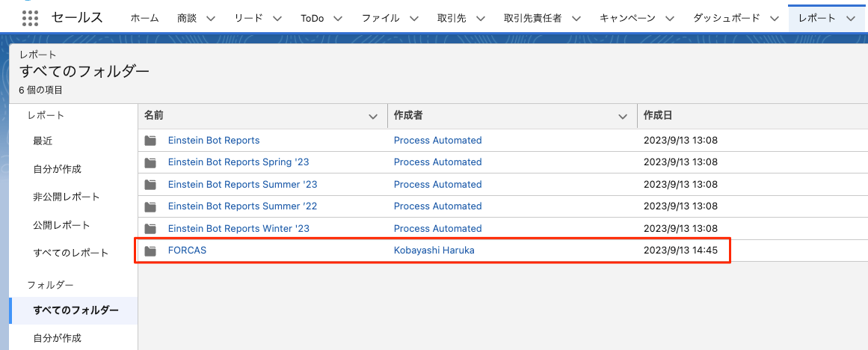
Task: Click folder icon beside Einstein Bot Reports Spring '23
Action: 151,162
